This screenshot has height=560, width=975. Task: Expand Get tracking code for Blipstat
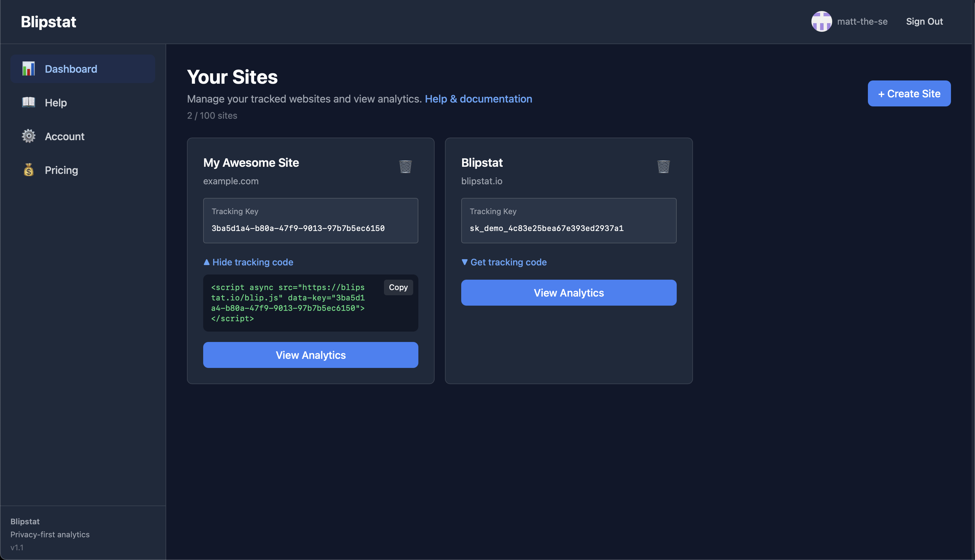point(504,262)
